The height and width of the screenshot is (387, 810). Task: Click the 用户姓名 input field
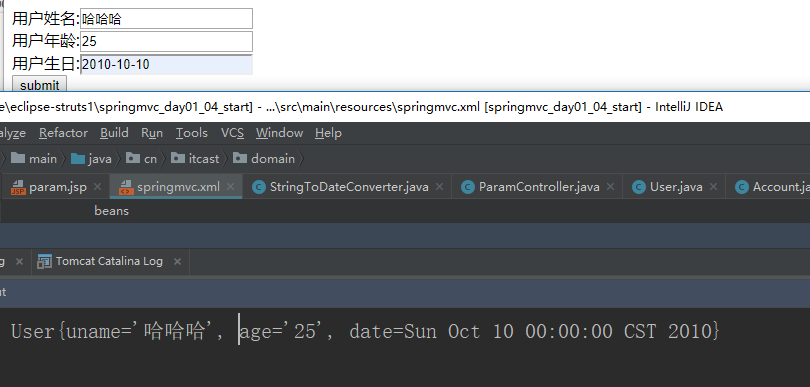click(x=166, y=19)
